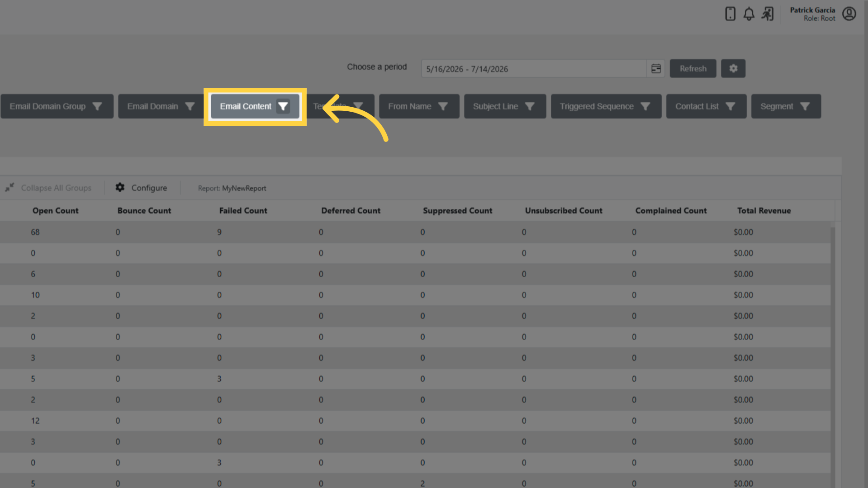Click the Configure gear icon

(x=120, y=187)
